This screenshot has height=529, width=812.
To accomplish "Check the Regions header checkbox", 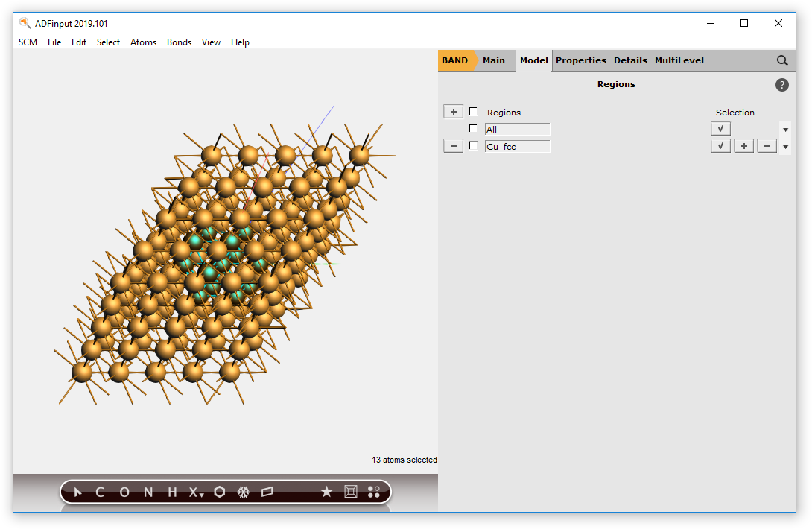I will [473, 111].
